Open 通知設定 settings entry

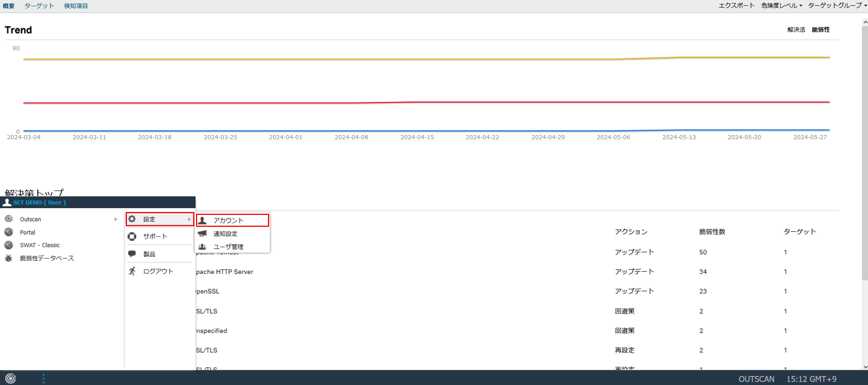[x=225, y=234]
